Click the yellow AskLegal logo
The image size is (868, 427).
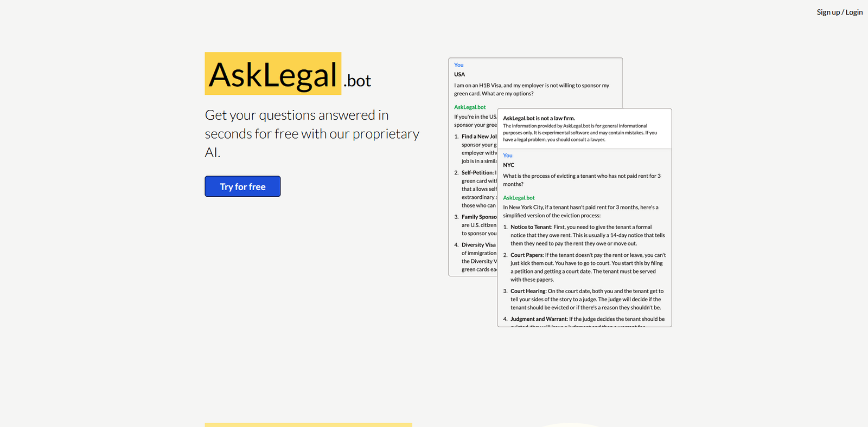[x=273, y=74]
